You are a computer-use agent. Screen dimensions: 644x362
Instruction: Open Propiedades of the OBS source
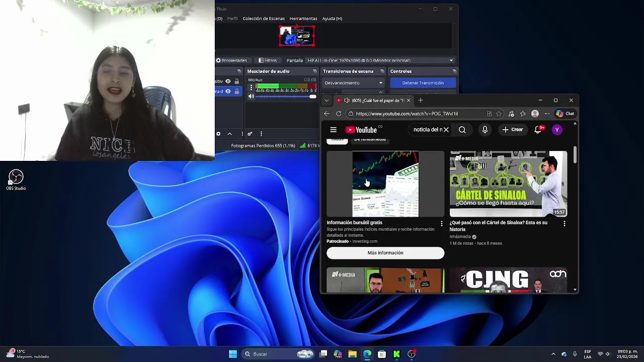[231, 60]
